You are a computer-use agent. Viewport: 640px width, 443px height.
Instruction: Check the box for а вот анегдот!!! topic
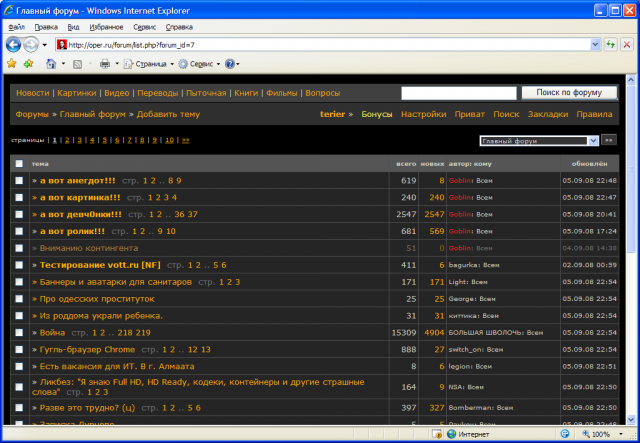tap(19, 180)
